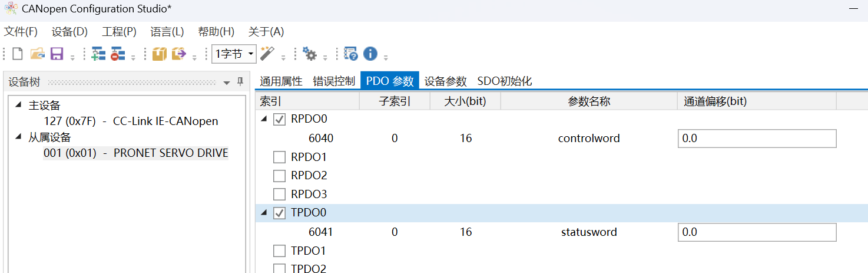Screen dimensions: 868x273
Task: Switch to the 错误控制 tab
Action: 334,81
